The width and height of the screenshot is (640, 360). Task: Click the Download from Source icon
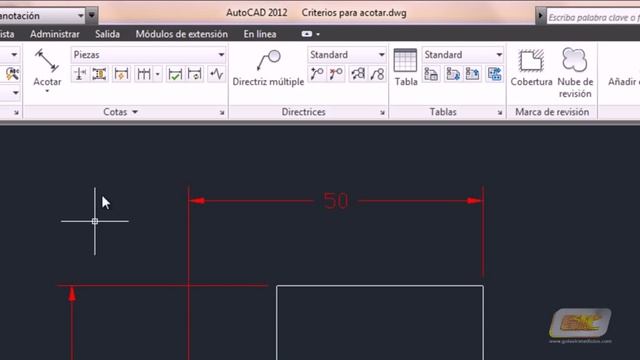(453, 74)
